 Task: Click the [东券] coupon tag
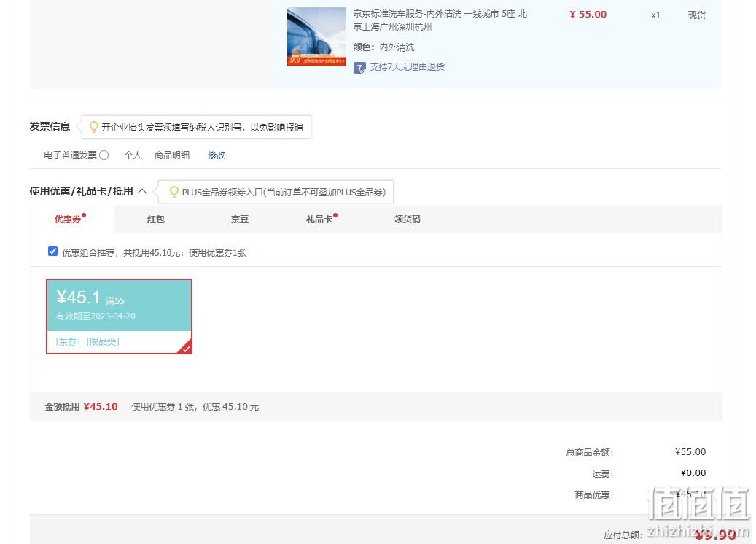coord(68,342)
